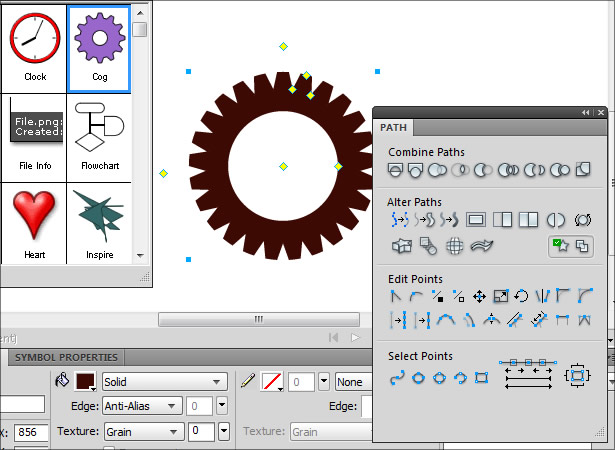615x450 pixels.
Task: Apply Exclude Paths in Combine Paths
Action: (534, 170)
